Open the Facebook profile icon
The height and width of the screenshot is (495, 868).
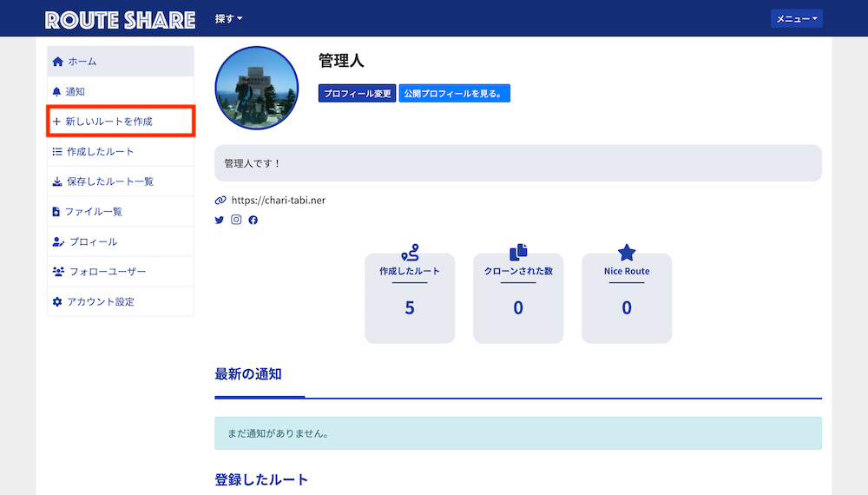coord(253,220)
